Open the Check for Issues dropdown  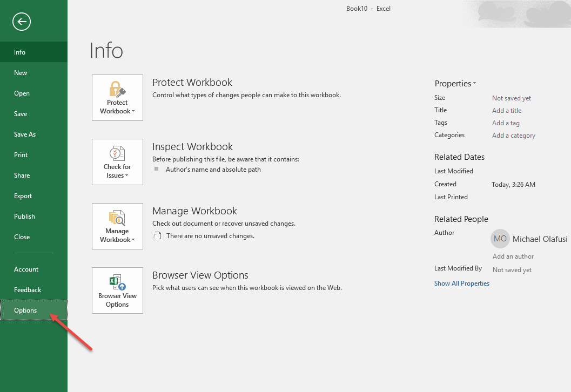pyautogui.click(x=117, y=162)
